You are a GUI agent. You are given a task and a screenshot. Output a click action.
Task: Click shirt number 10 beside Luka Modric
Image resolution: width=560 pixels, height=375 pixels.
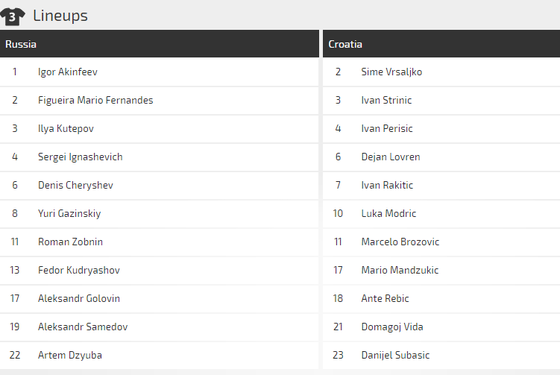tap(338, 214)
